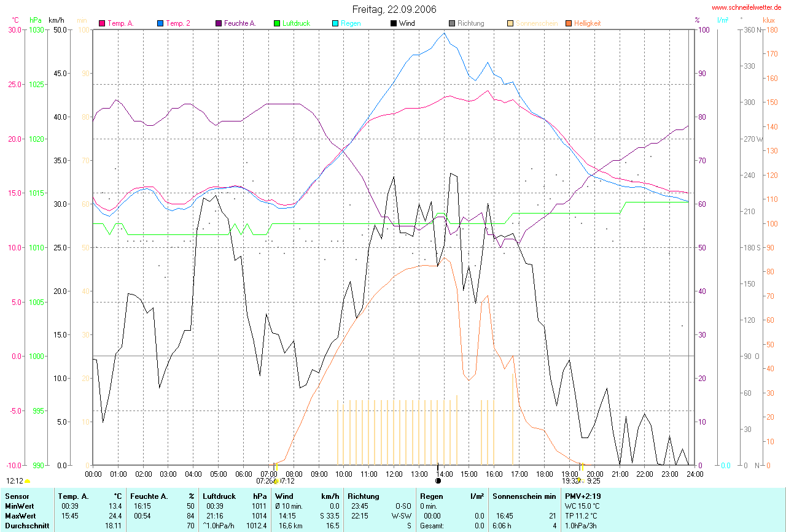Click the '°C' axis unit label

click(x=16, y=20)
